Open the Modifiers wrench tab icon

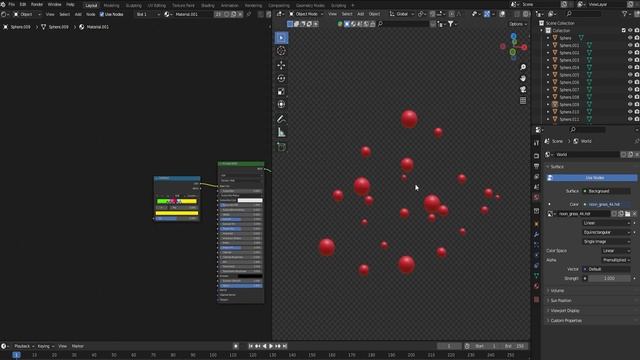tap(536, 234)
